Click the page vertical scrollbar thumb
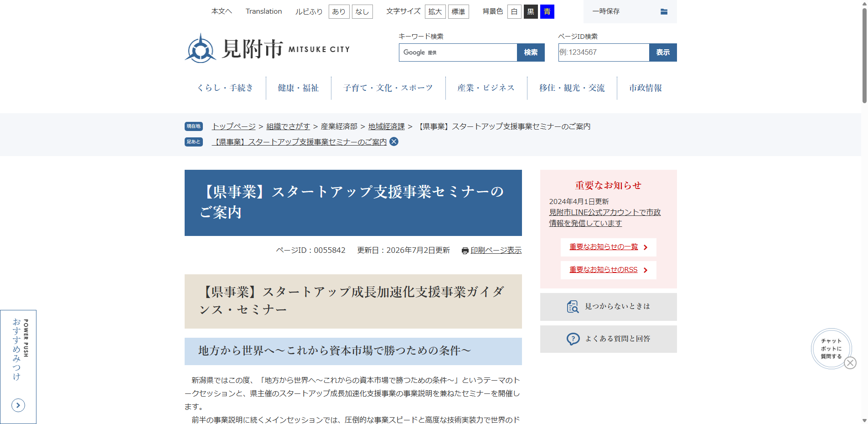Image resolution: width=868 pixels, height=424 pixels. click(x=864, y=55)
